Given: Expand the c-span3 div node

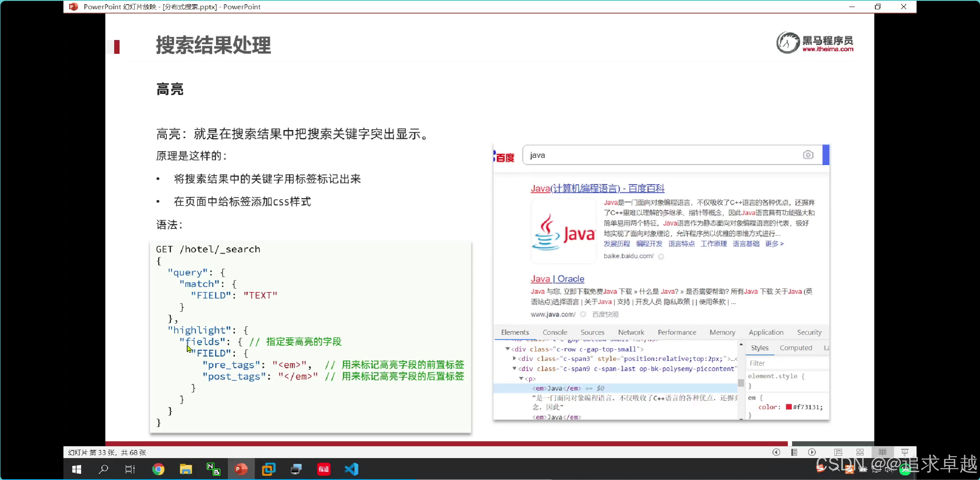Looking at the screenshot, I should tap(514, 358).
